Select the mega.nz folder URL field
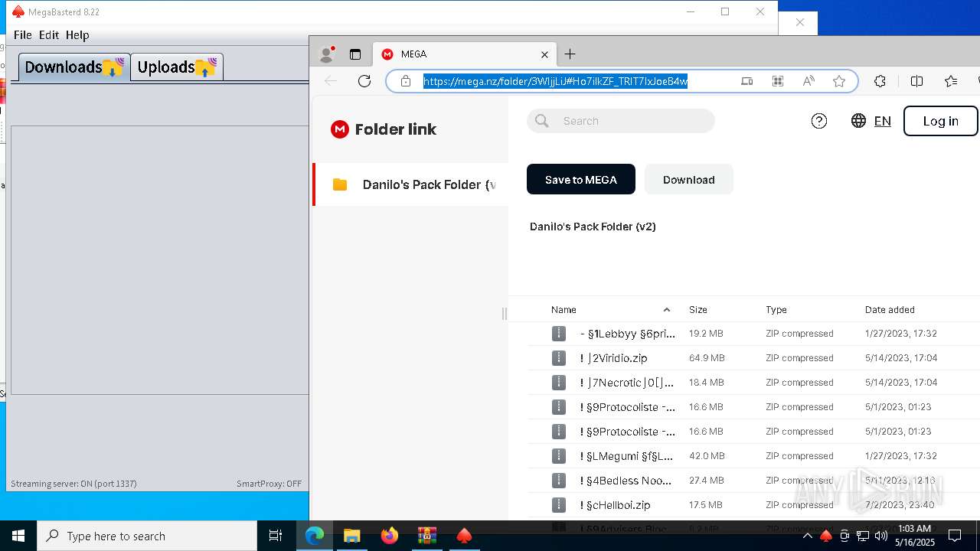This screenshot has width=980, height=551. click(x=556, y=81)
